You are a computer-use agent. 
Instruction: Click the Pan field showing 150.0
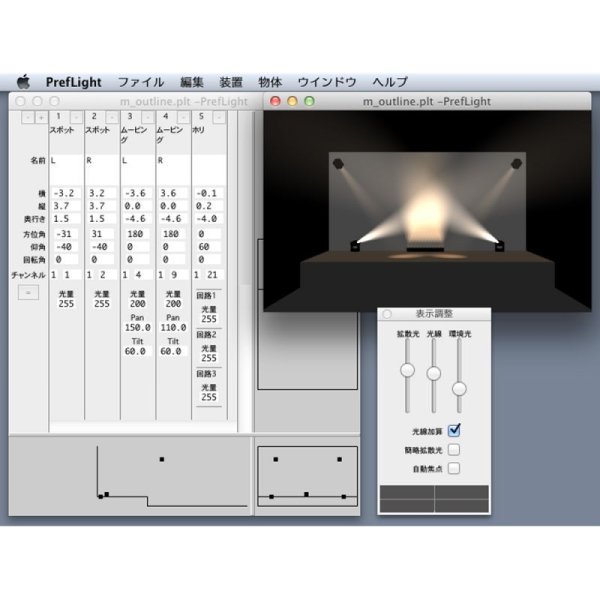[138, 327]
